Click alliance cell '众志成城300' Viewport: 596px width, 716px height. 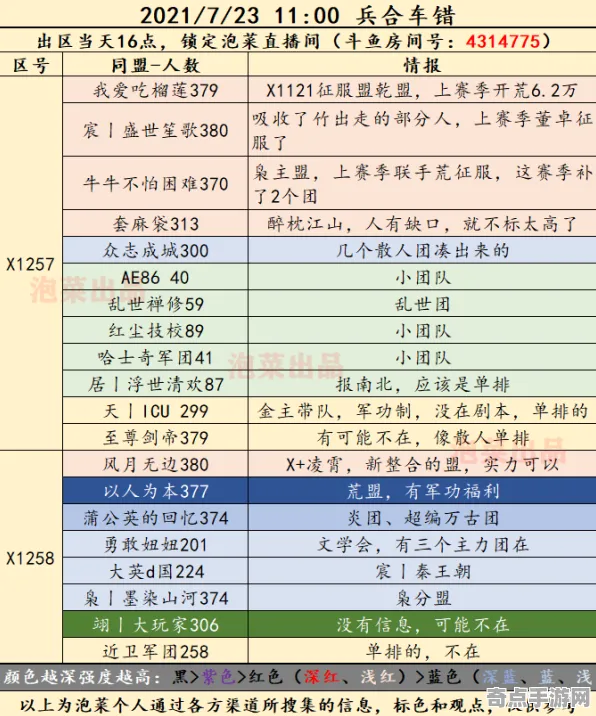click(155, 250)
